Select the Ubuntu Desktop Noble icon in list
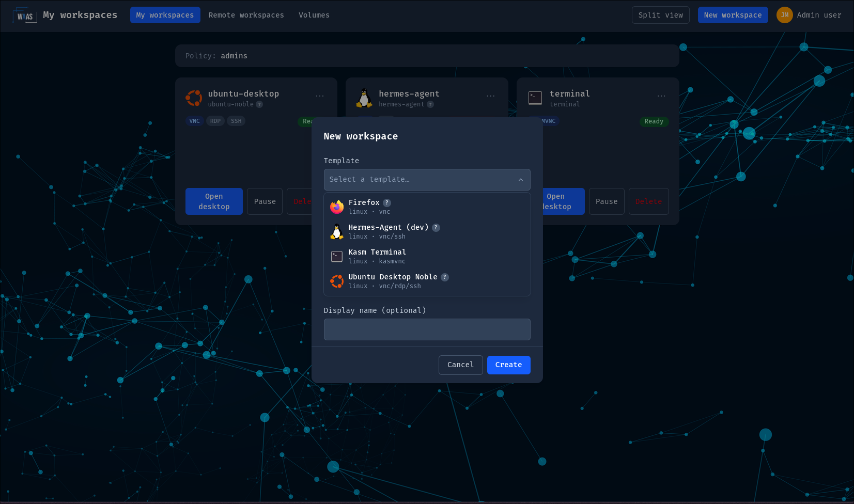Screen dimensions: 854x504 click(x=337, y=281)
